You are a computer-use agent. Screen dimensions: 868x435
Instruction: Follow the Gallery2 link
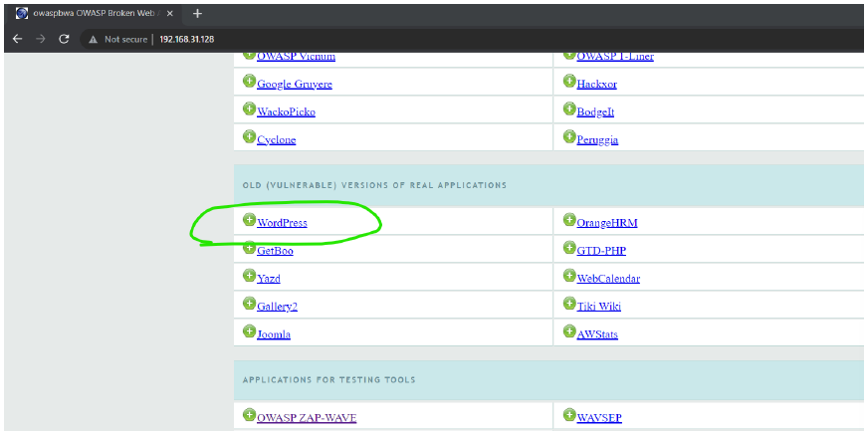coord(277,306)
